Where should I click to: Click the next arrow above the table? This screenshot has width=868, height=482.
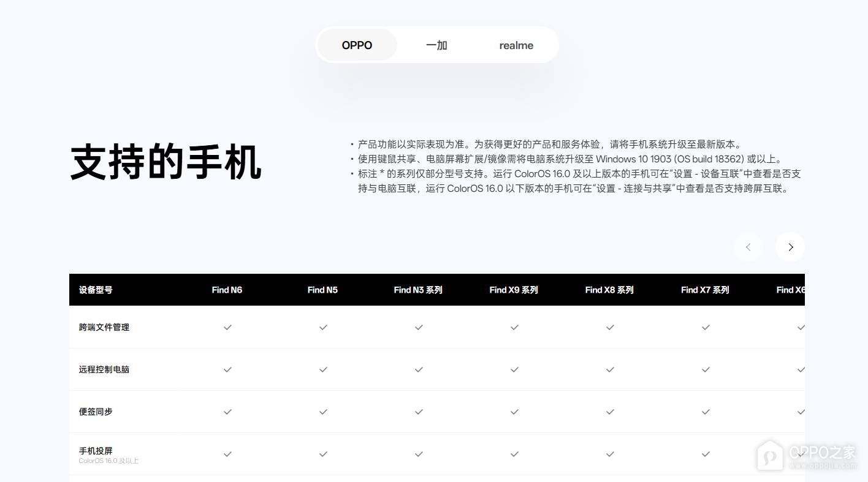coord(790,247)
